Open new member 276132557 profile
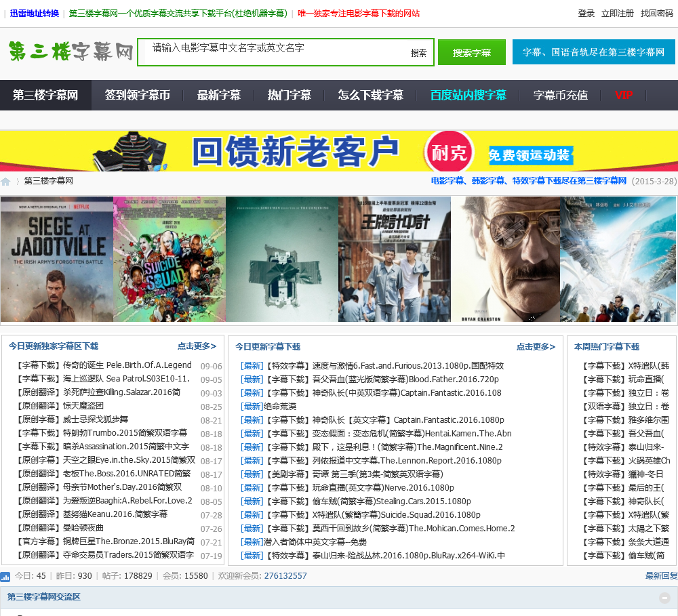Screen dimensions: 678x616 (285, 576)
